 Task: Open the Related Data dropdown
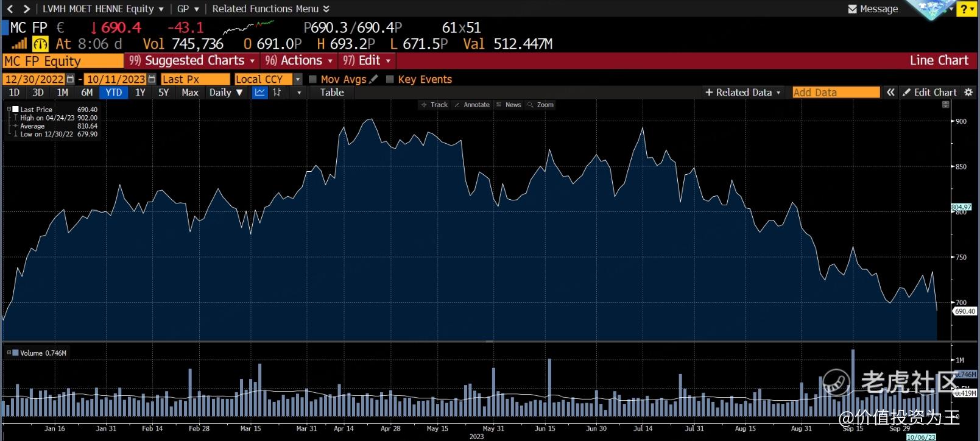tap(743, 93)
